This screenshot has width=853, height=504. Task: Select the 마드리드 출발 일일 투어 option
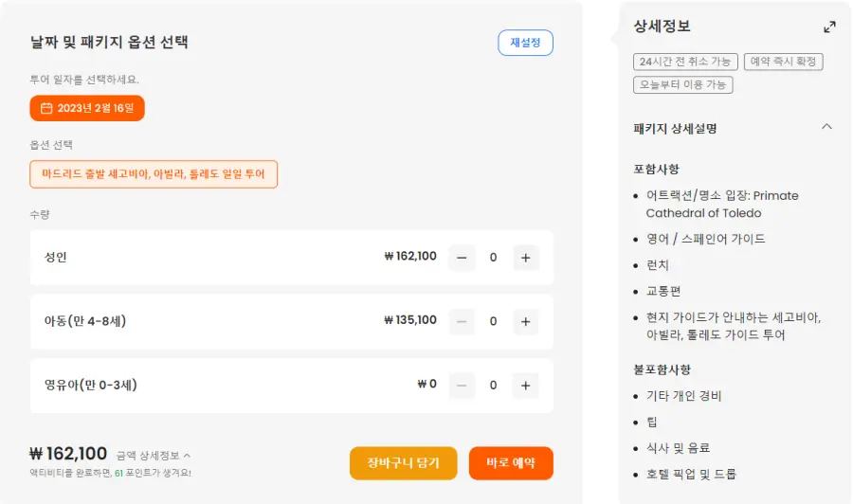click(x=154, y=174)
